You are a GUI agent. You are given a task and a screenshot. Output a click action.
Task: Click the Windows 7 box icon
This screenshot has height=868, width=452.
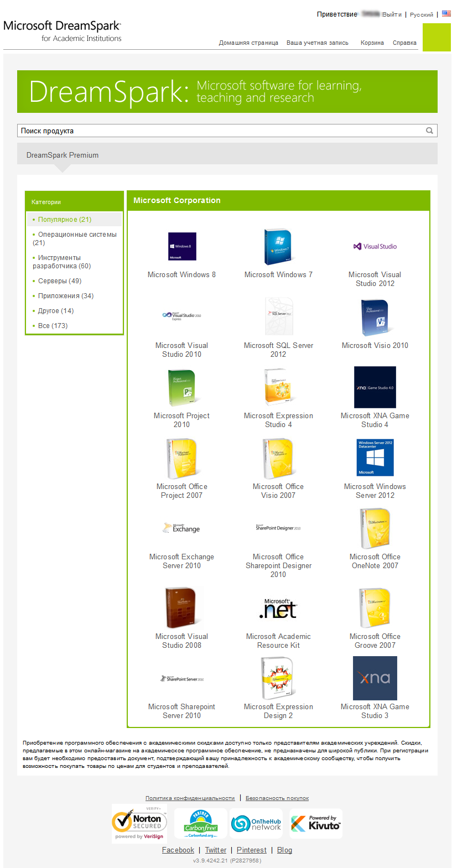point(278,247)
